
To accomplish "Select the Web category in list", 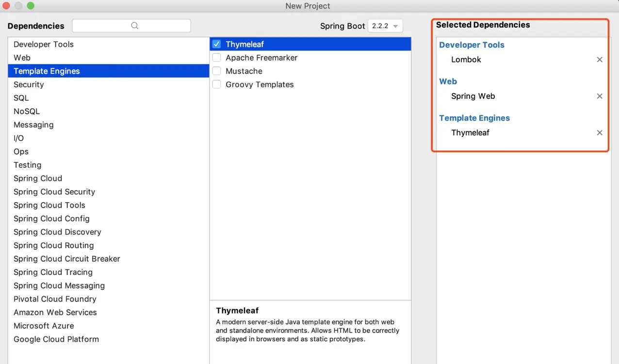I will [109, 58].
